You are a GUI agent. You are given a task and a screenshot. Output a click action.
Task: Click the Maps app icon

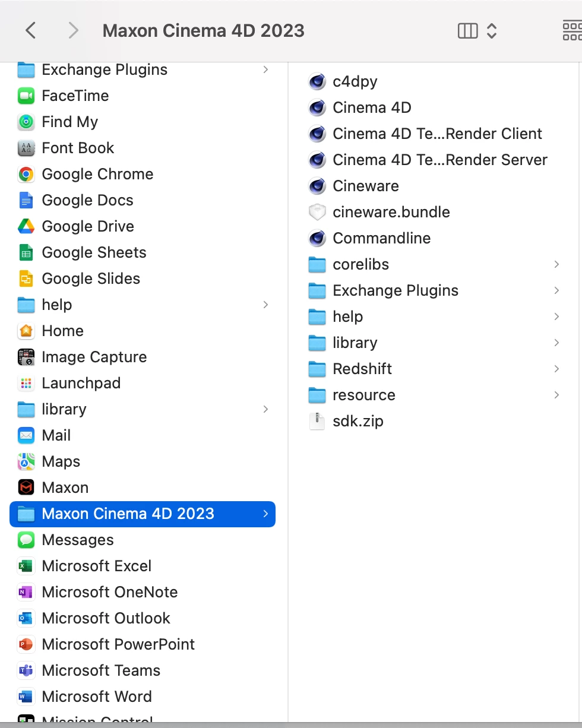[26, 461]
